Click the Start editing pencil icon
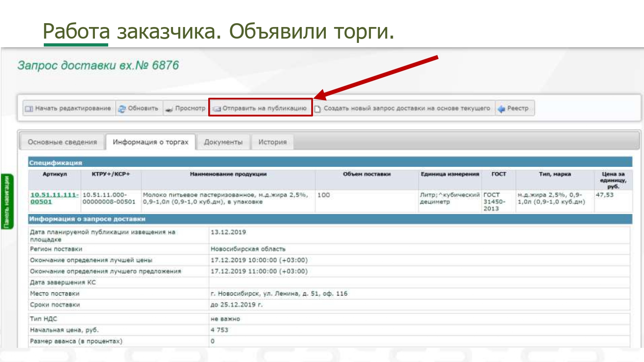644x362 pixels. click(x=29, y=109)
